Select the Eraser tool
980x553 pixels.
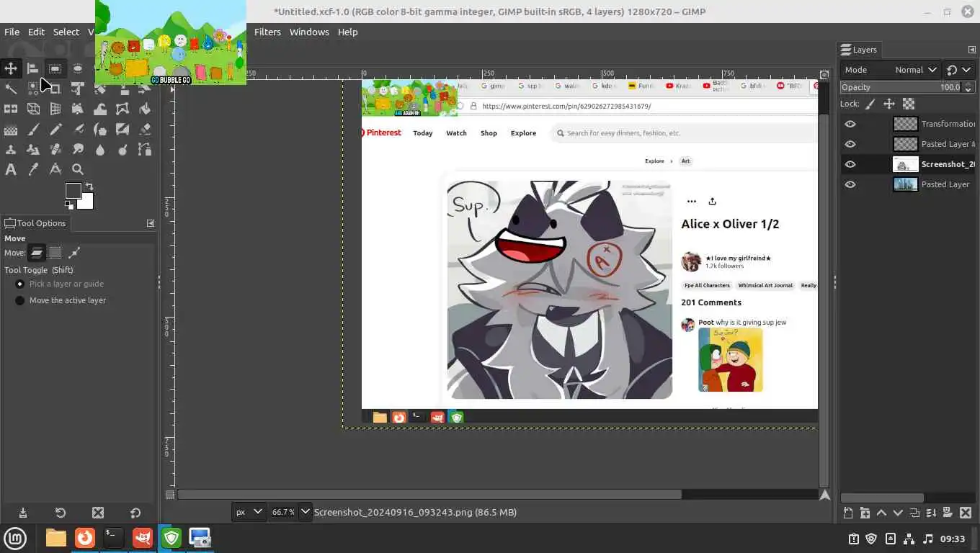145,130
